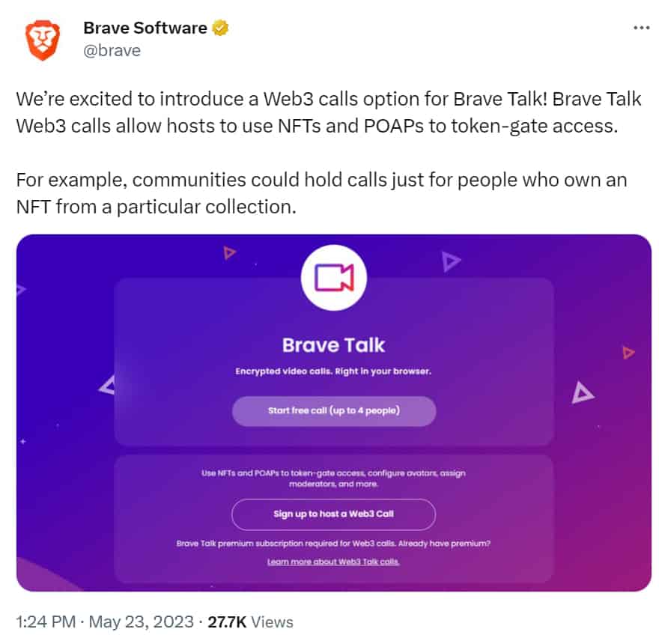This screenshot has height=644, width=659.
Task: Click the Brave Talk heading in image
Action: coord(333,345)
